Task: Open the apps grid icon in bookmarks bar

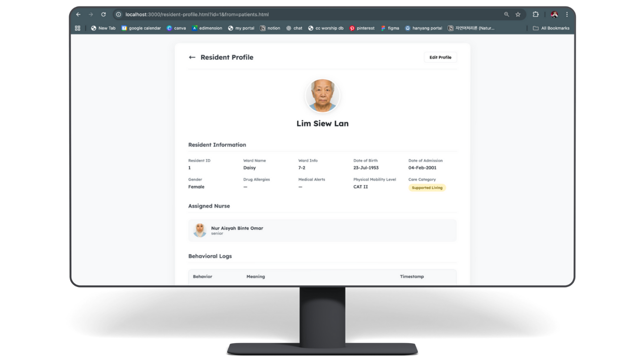Action: coord(78,28)
